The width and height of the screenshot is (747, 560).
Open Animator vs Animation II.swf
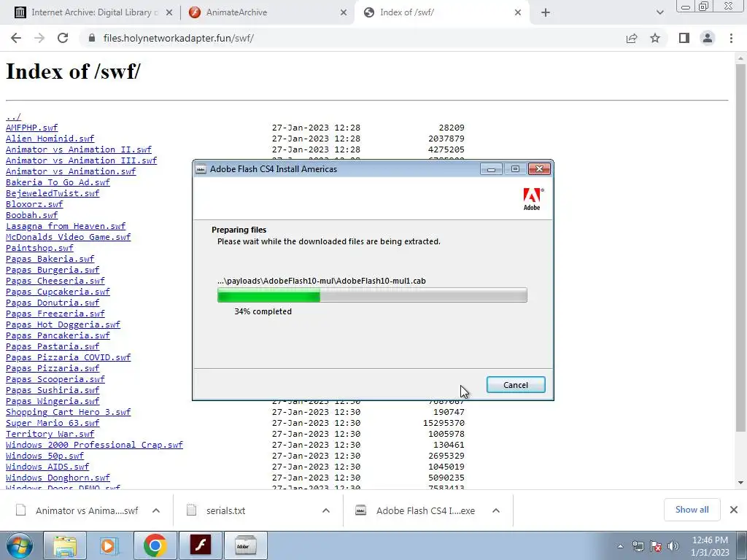coord(79,149)
